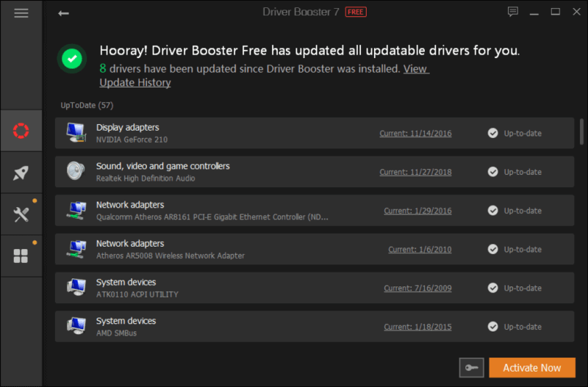Open driver date Current: 11/14/2016
588x387 pixels.
coord(415,134)
